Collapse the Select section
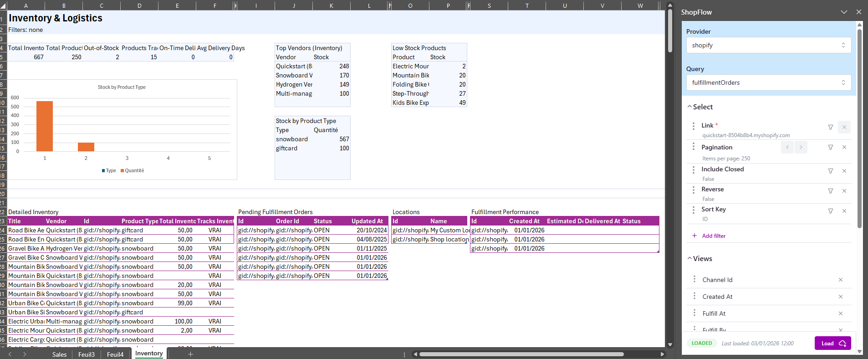This screenshot has width=868, height=359. [700, 107]
